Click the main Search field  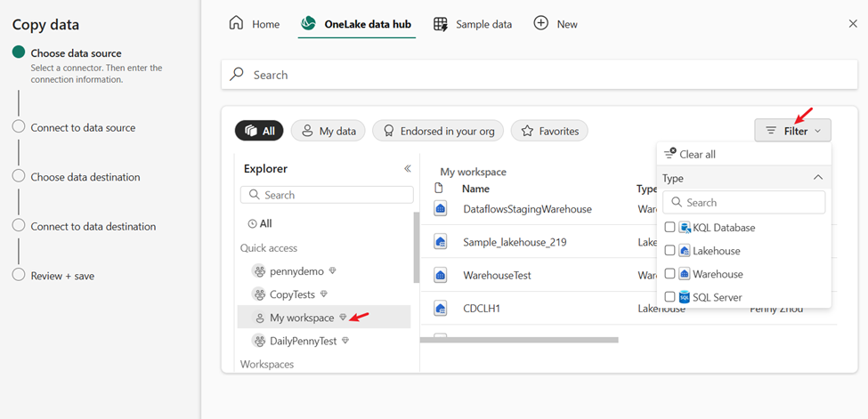click(539, 75)
